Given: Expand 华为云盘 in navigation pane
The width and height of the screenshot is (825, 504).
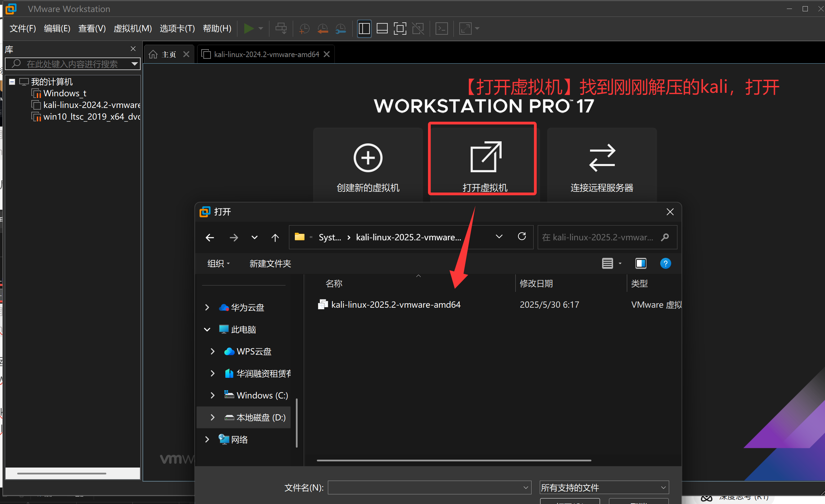Looking at the screenshot, I should (207, 307).
